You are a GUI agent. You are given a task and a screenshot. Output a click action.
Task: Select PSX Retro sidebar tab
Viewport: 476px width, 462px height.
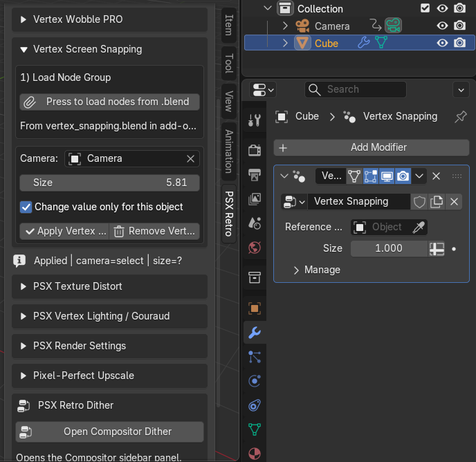[x=229, y=214]
